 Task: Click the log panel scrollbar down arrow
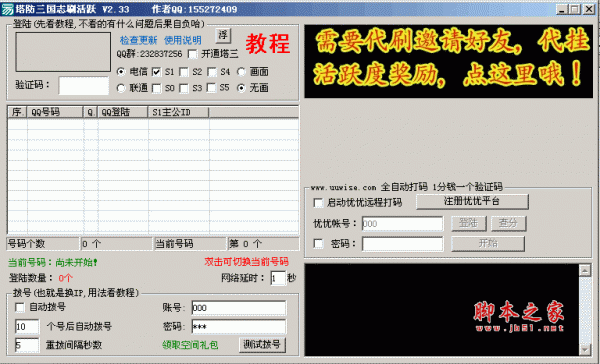585,350
